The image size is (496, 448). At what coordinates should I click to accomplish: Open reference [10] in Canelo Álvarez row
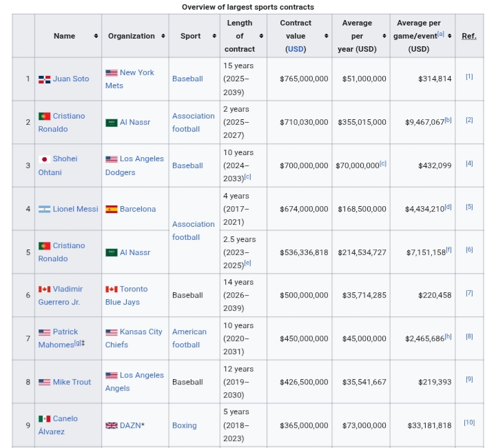tap(469, 422)
